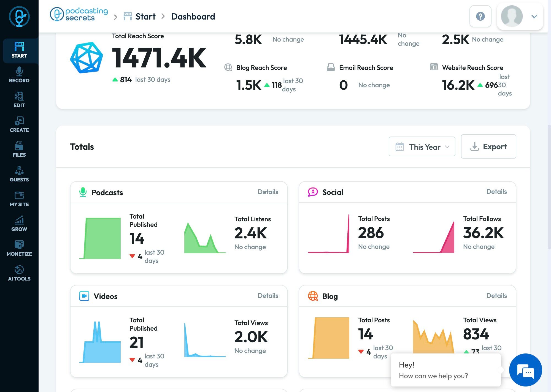Open the Guests section
This screenshot has width=551, height=392.
(19, 174)
